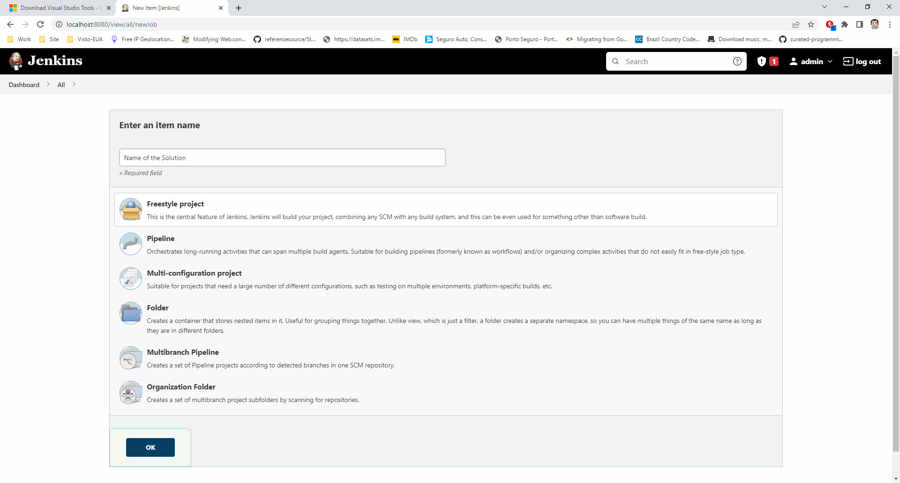Select the Freestyle project icon

130,208
